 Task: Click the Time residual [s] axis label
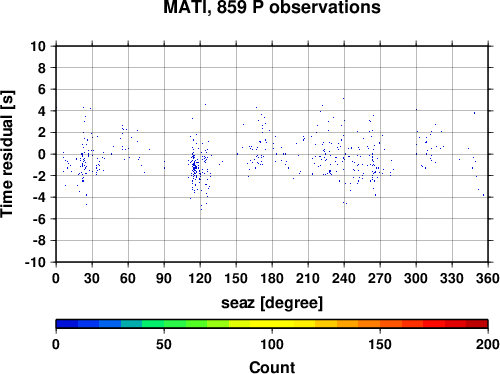pyautogui.click(x=7, y=154)
